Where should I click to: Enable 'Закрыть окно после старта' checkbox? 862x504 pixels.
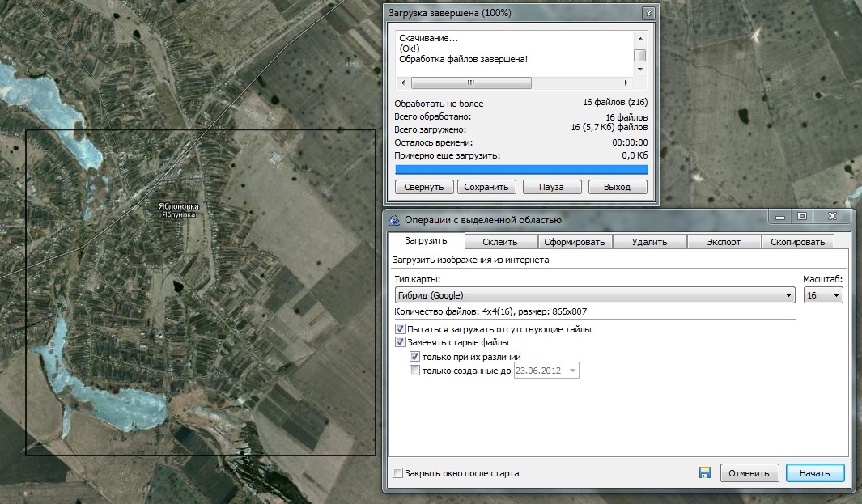click(x=397, y=473)
